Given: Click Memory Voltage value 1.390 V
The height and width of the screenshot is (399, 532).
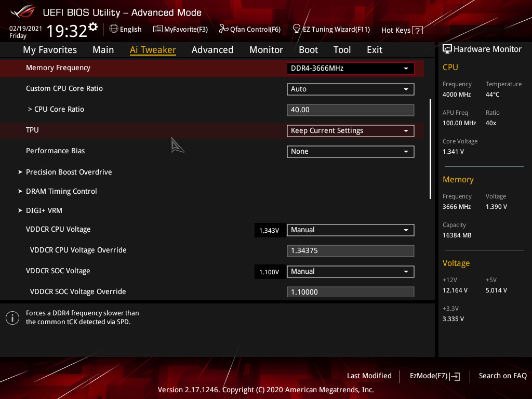Looking at the screenshot, I should (x=496, y=207).
